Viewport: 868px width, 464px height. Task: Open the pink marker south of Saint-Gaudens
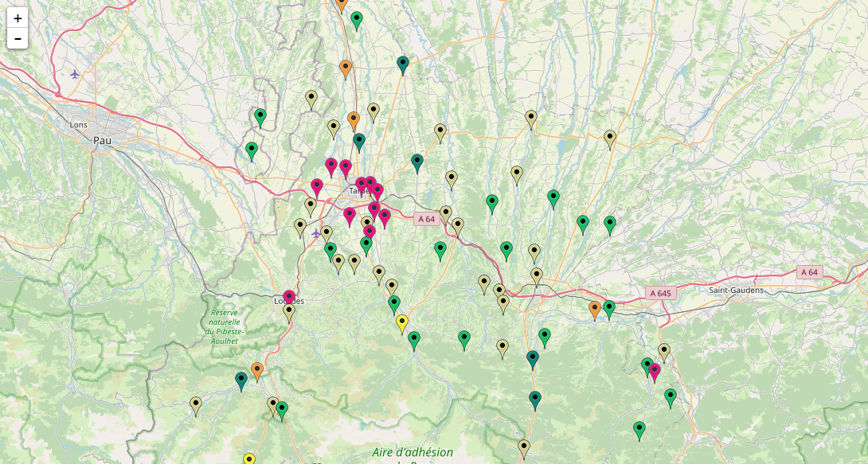click(655, 372)
